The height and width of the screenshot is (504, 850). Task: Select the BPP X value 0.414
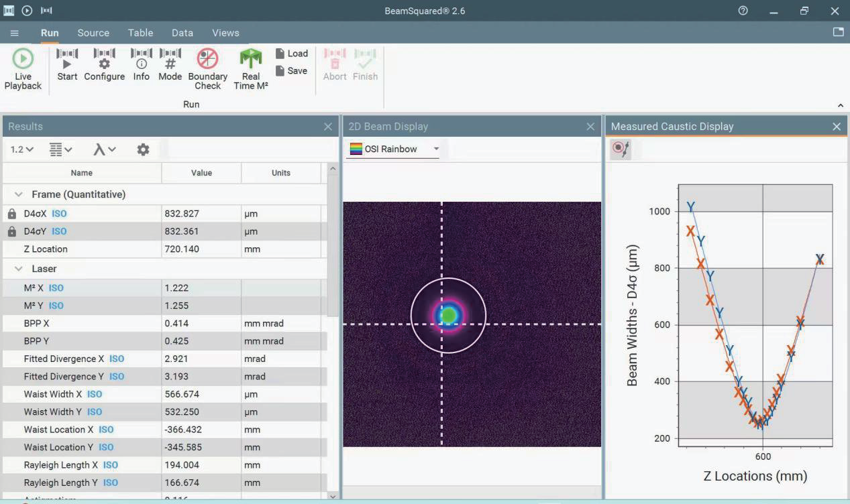point(176,323)
